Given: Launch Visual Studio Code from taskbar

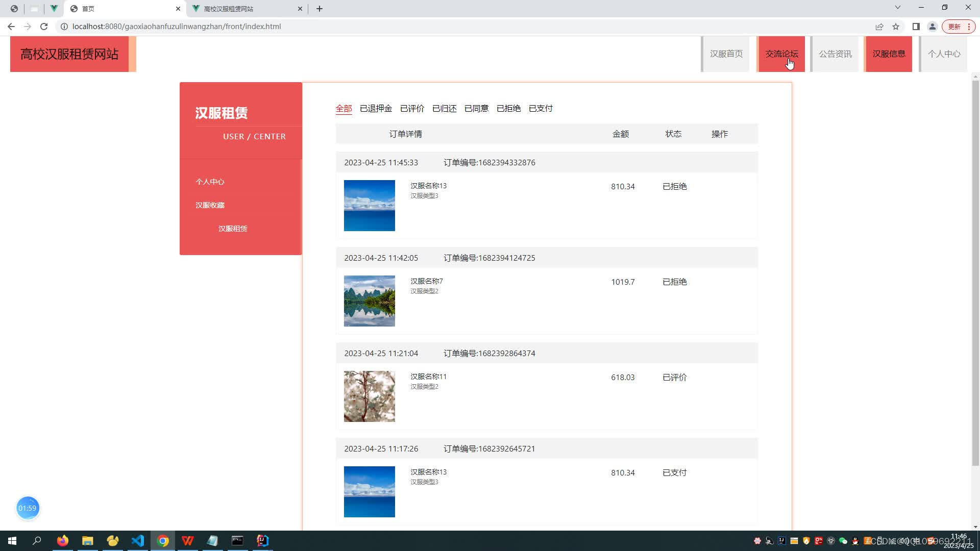Looking at the screenshot, I should click(138, 541).
